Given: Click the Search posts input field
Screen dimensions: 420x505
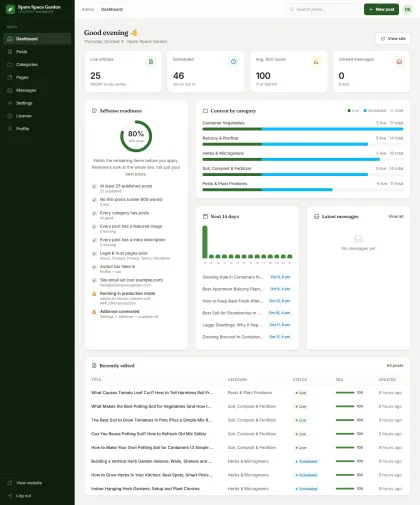Looking at the screenshot, I should (x=323, y=9).
